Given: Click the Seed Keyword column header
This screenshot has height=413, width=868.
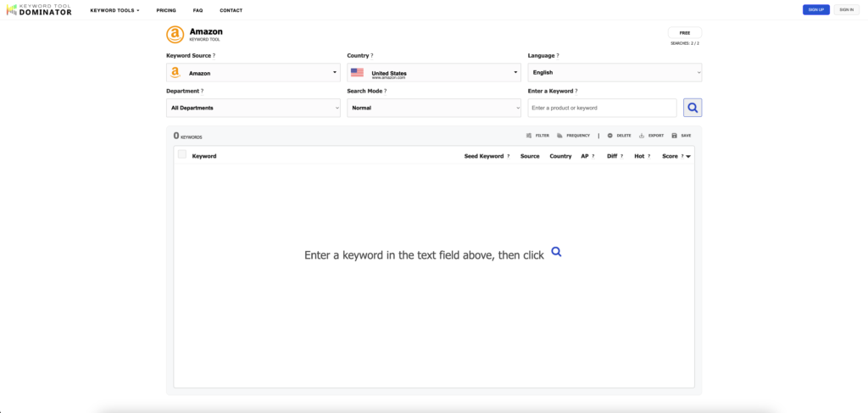Looking at the screenshot, I should 484,156.
